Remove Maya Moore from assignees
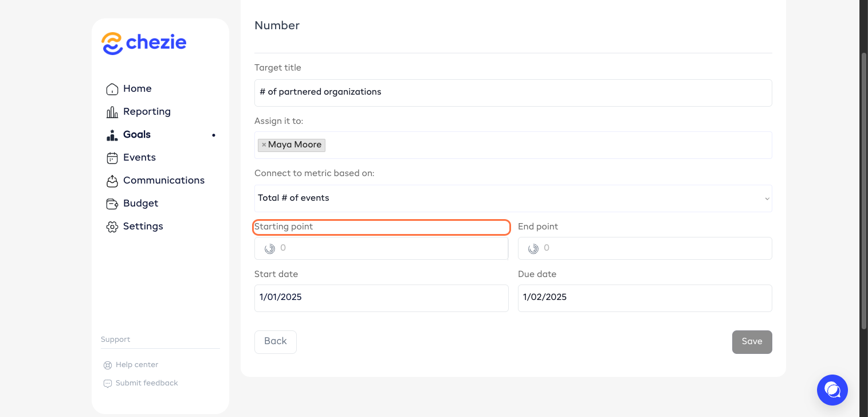The width and height of the screenshot is (868, 417). [x=264, y=145]
